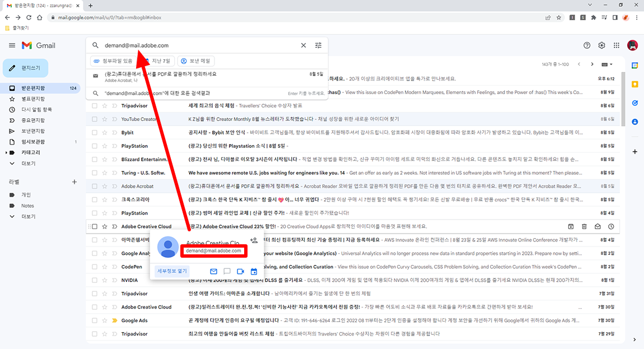Click the Gmail search input field
This screenshot has height=349, width=644.
click(x=200, y=45)
